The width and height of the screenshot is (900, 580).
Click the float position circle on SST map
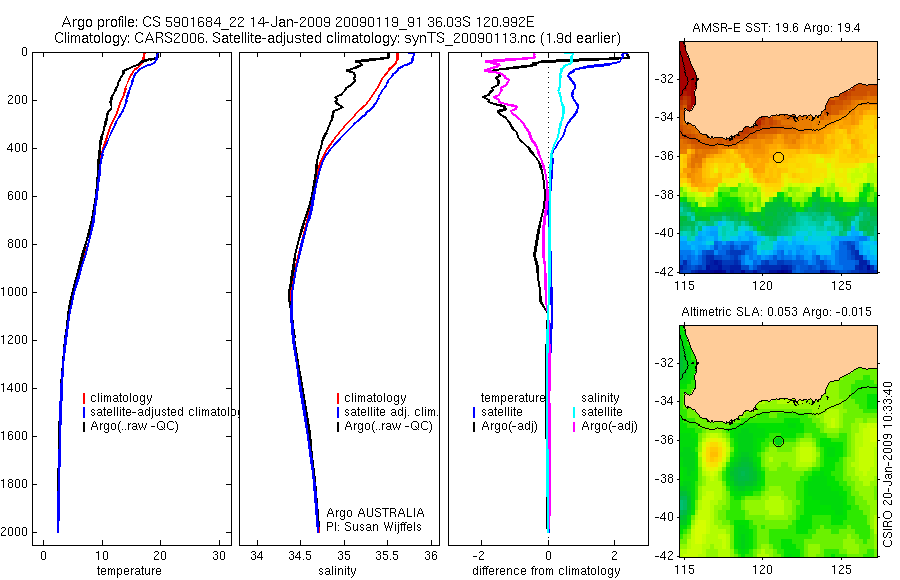[x=778, y=157]
